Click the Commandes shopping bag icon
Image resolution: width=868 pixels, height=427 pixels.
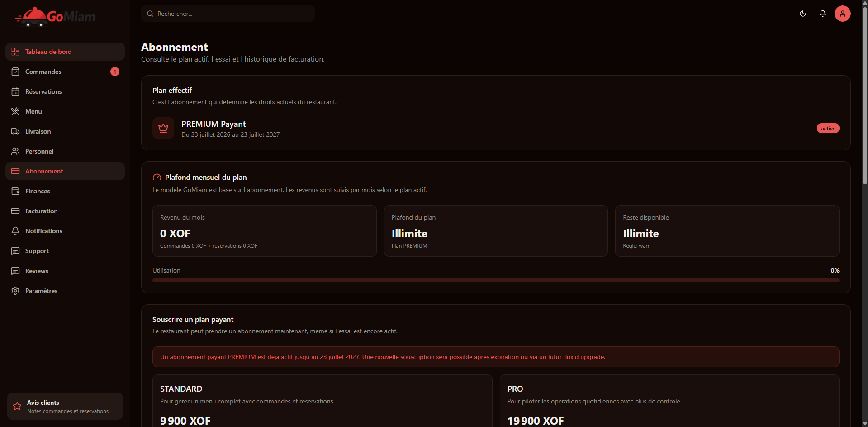(15, 72)
